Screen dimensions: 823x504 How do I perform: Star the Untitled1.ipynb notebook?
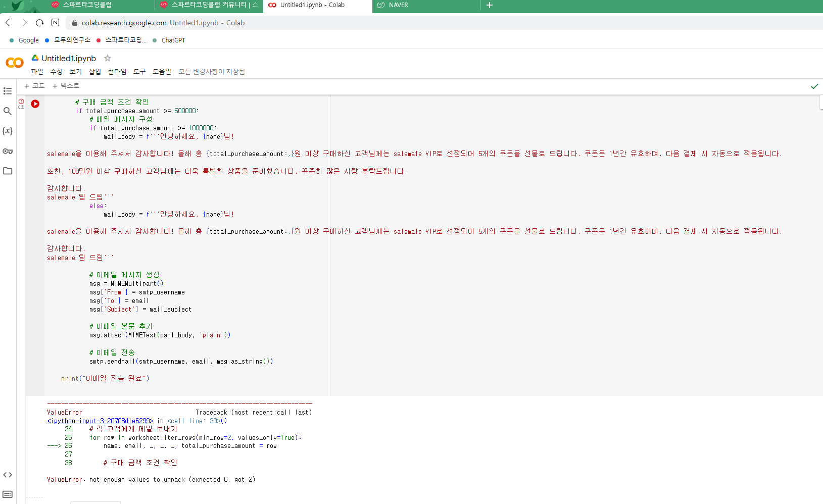pos(108,58)
